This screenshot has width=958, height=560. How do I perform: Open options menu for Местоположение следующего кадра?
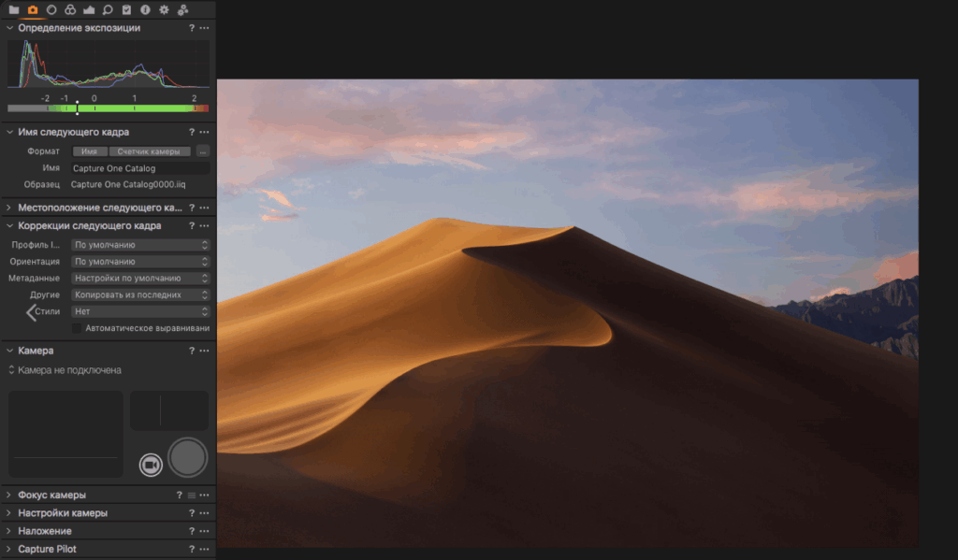coord(204,208)
